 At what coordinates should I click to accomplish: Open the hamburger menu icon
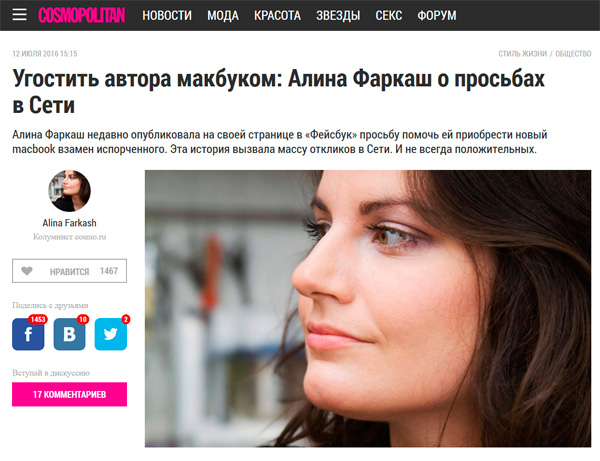click(x=19, y=15)
